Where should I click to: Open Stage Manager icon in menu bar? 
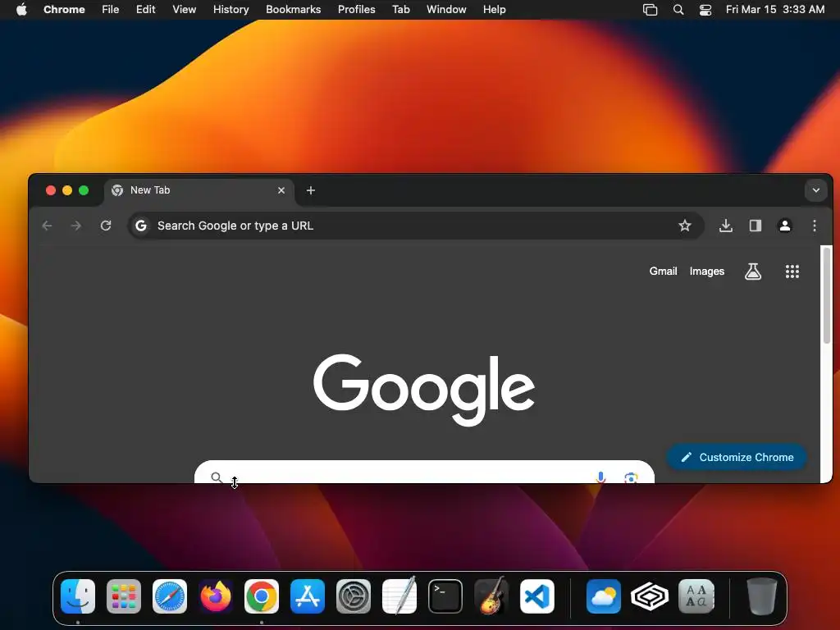pyautogui.click(x=650, y=10)
